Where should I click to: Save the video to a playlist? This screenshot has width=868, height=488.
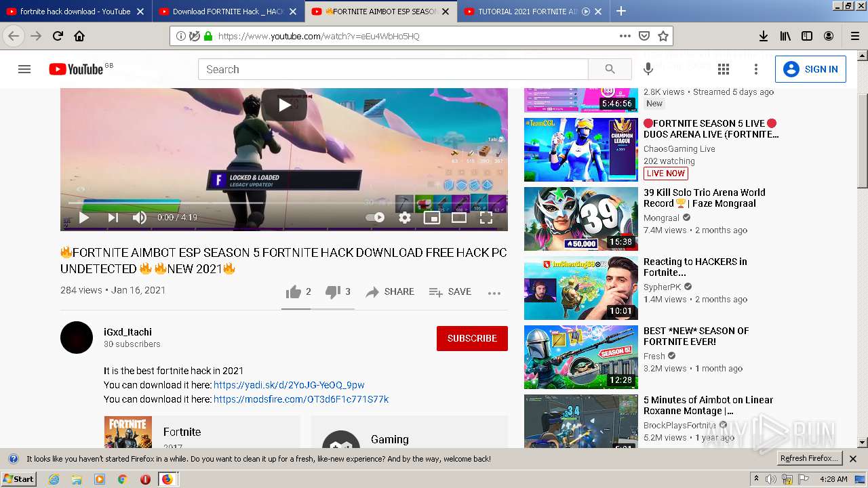[450, 291]
